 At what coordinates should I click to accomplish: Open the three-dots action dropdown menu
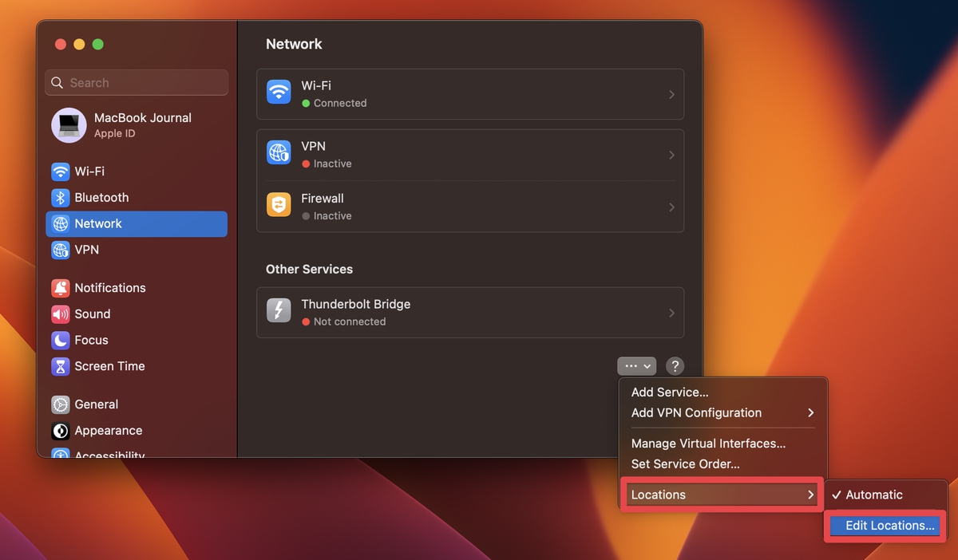click(636, 365)
